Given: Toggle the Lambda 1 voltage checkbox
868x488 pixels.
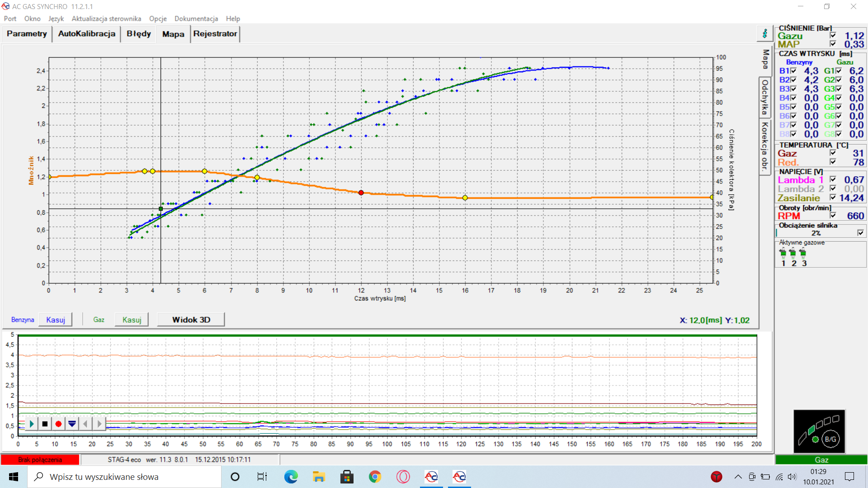Looking at the screenshot, I should pos(833,179).
